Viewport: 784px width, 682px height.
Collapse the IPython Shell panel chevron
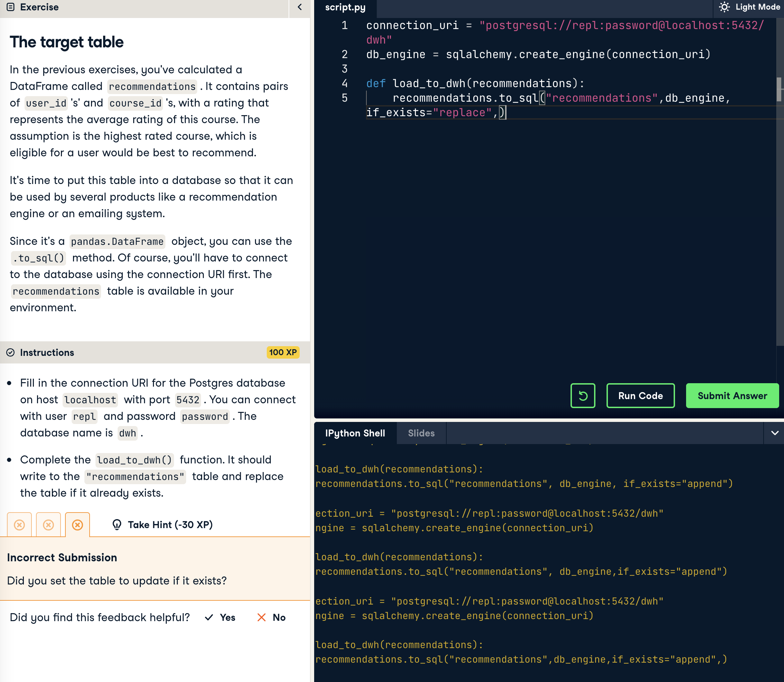(774, 433)
